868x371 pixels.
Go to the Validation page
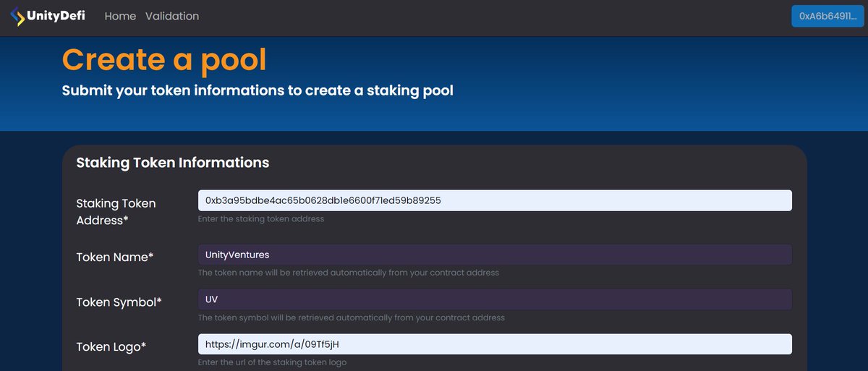pyautogui.click(x=172, y=16)
